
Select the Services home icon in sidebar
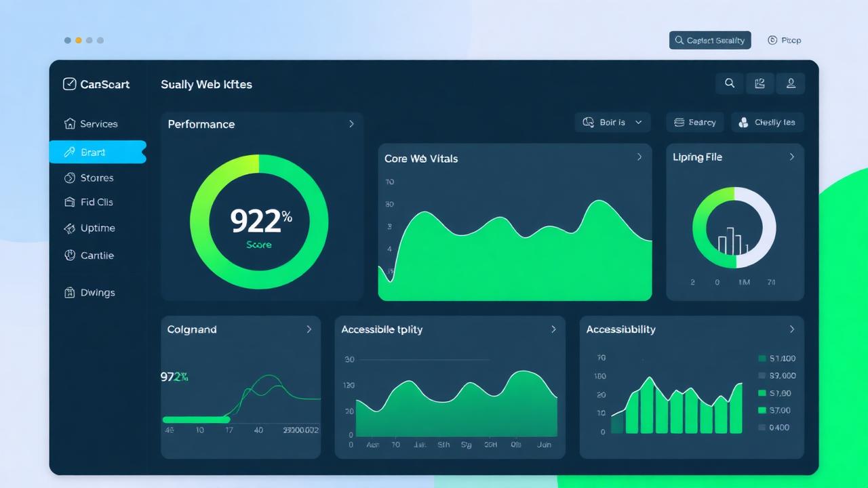pyautogui.click(x=69, y=123)
